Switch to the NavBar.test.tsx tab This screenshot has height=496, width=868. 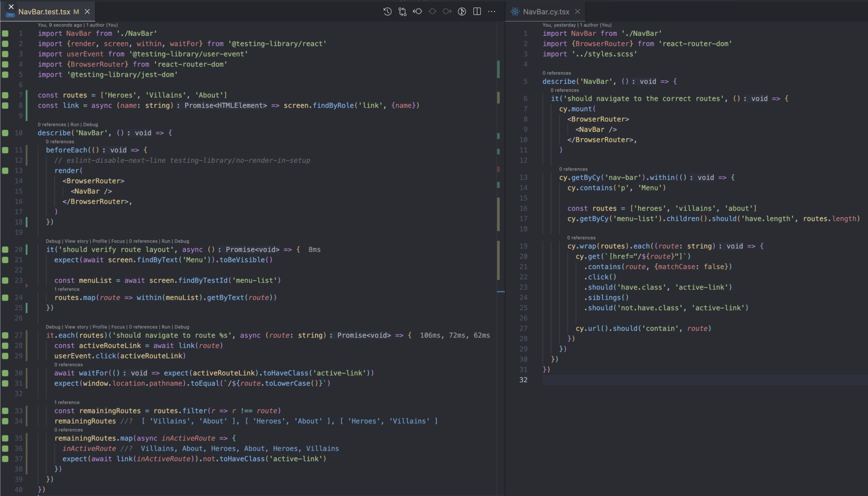[x=44, y=12]
